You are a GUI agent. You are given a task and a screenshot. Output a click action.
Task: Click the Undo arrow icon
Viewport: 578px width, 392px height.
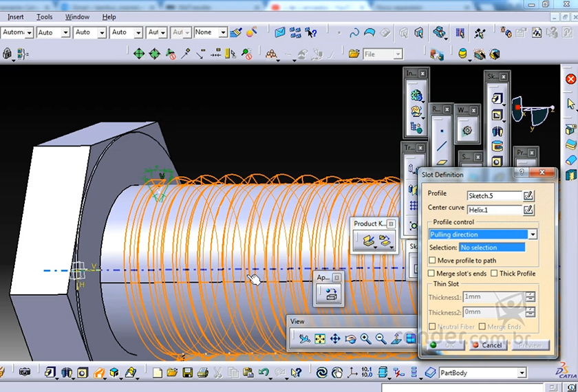point(264,373)
